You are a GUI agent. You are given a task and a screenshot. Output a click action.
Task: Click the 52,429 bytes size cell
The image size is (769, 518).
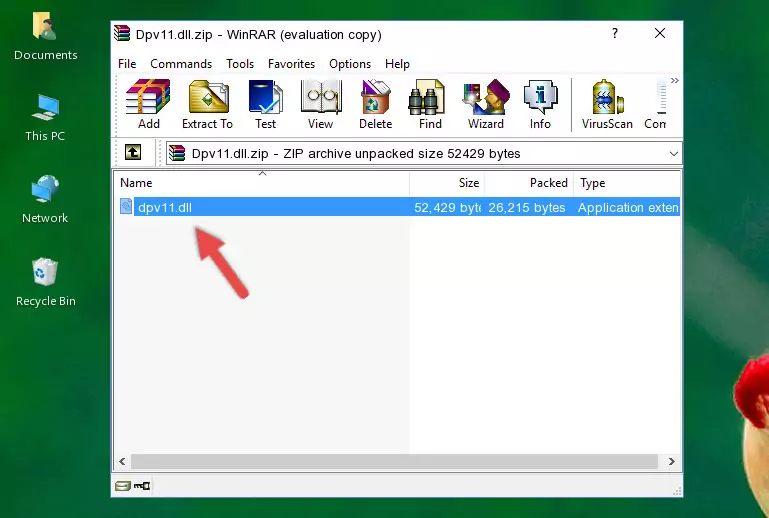[x=447, y=207]
